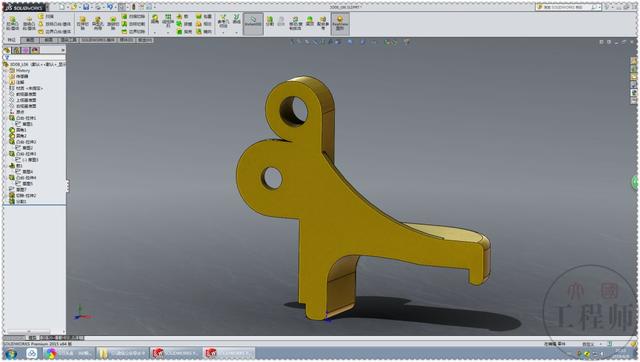Open the PropertyManager tab
The height and width of the screenshot is (362, 640).
click(17, 50)
